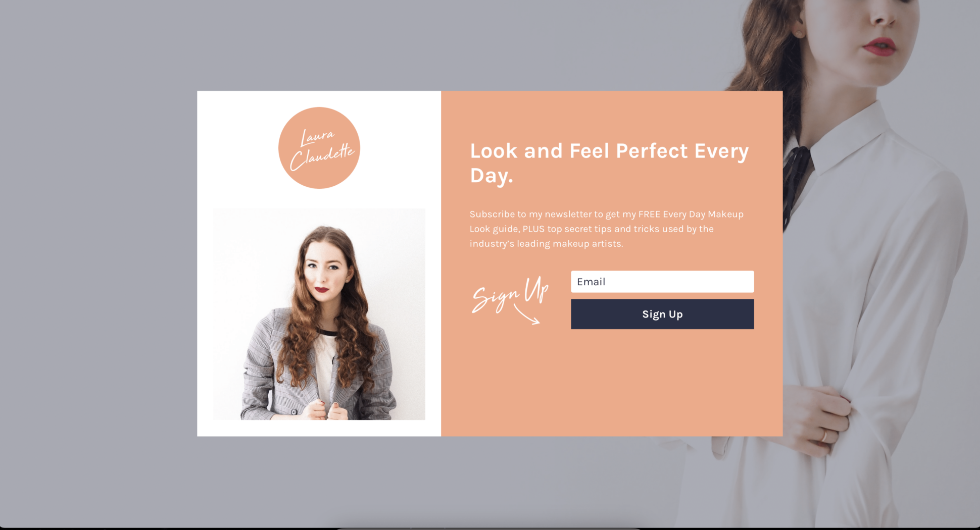Select the word Laura in the logo
980x530 pixels.
[x=317, y=137]
